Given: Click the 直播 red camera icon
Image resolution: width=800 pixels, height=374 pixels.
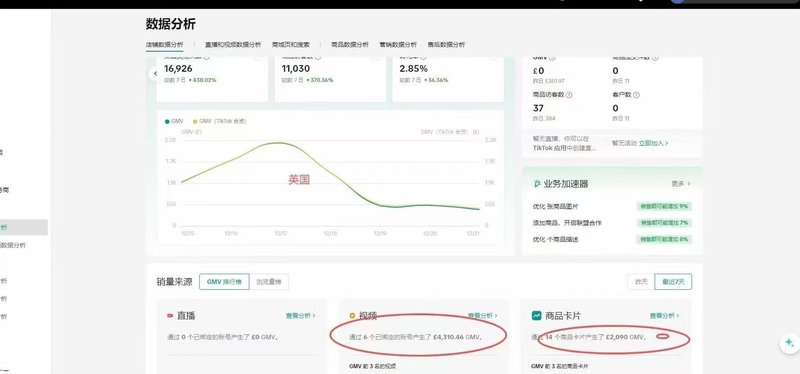Looking at the screenshot, I should click(170, 316).
